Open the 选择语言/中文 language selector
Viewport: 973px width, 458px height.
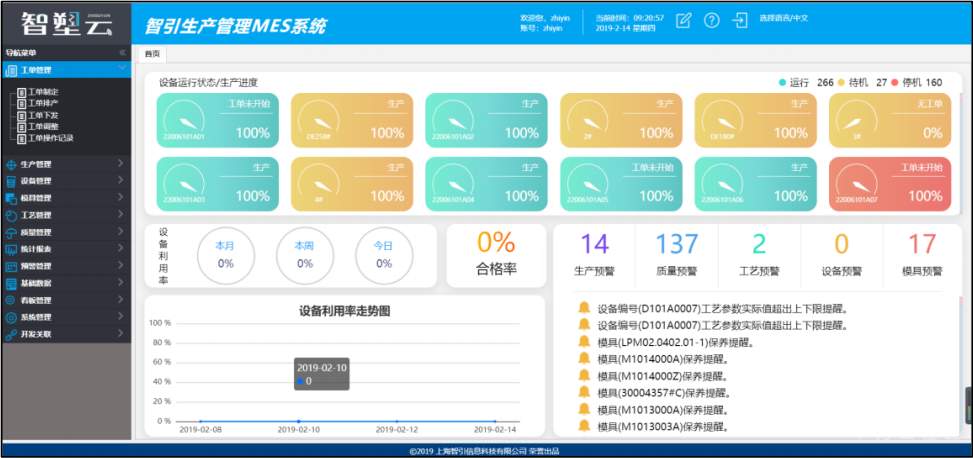(784, 18)
